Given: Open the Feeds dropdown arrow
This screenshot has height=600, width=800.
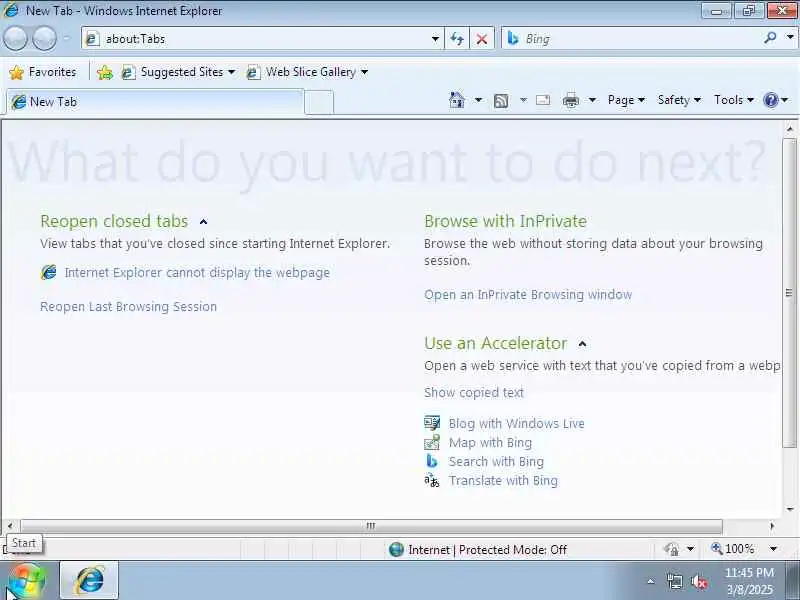Looking at the screenshot, I should pos(523,100).
